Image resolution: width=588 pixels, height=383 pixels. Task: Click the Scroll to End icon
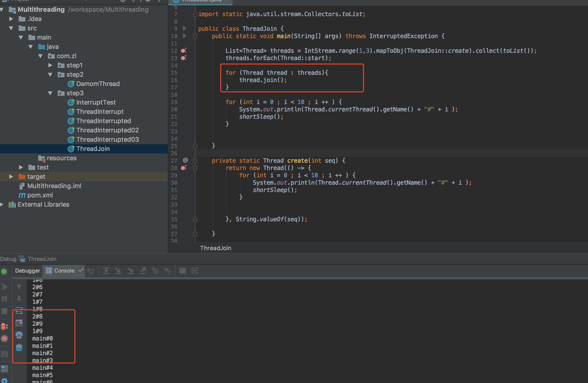[19, 322]
